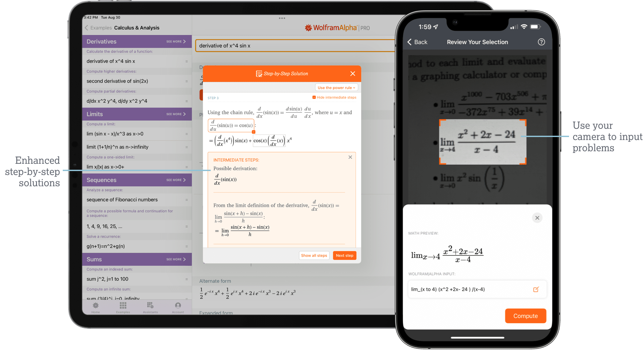Expand Sequences with SEE MORE
Screen dimensions: 644x352
tap(176, 180)
